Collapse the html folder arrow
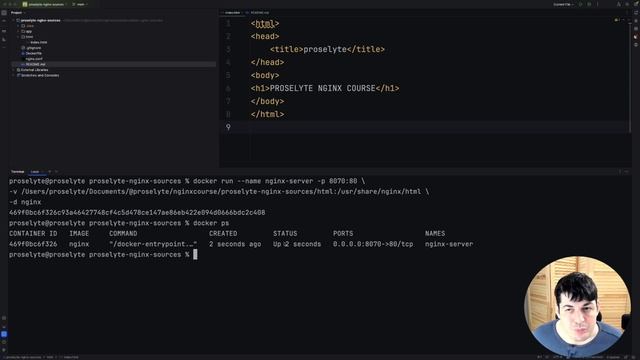Viewport: 640px width, 360px height. coord(18,37)
